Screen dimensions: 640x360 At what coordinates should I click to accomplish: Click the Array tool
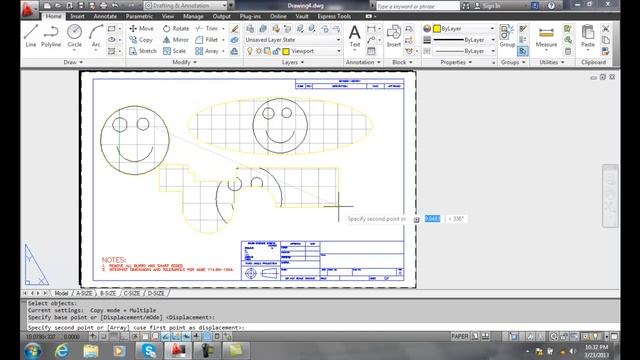coord(207,51)
